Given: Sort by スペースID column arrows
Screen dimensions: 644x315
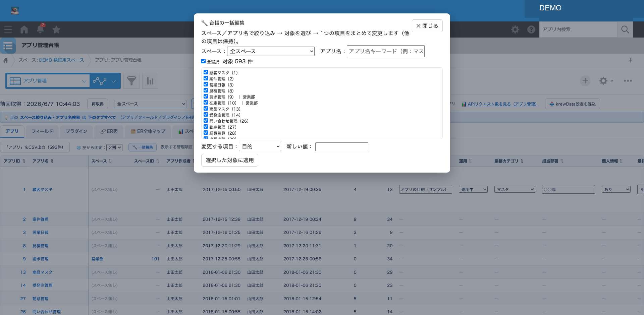Looking at the screenshot, I should pyautogui.click(x=158, y=161).
